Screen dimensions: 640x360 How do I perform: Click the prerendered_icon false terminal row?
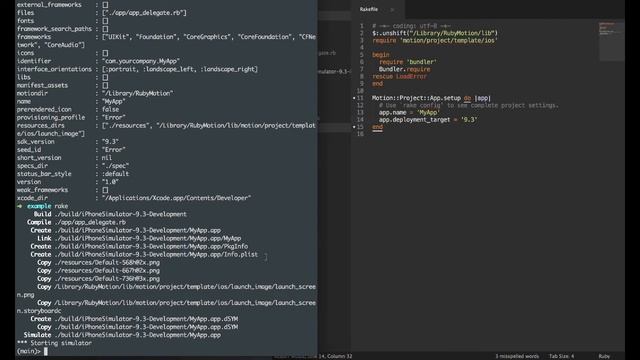[68, 109]
